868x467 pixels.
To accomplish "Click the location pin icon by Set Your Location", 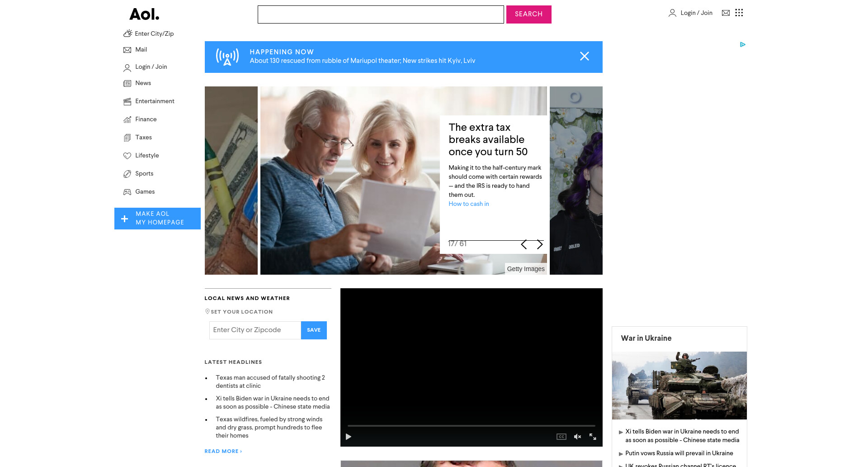I will pyautogui.click(x=208, y=311).
